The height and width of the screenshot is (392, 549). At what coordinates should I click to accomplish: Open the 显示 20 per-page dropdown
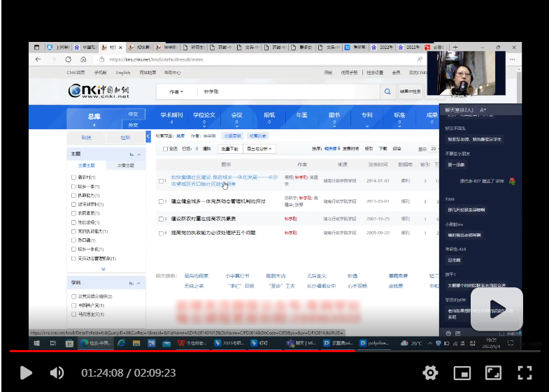click(x=434, y=149)
